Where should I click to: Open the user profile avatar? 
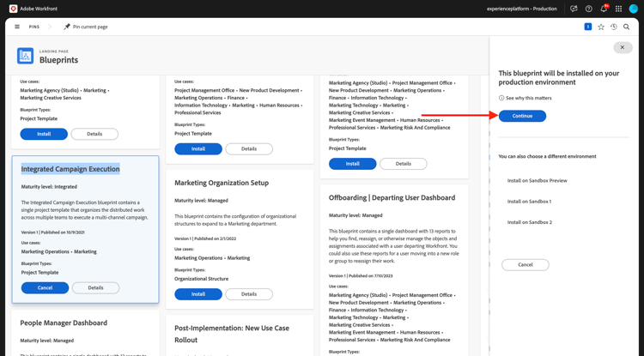coord(634,9)
